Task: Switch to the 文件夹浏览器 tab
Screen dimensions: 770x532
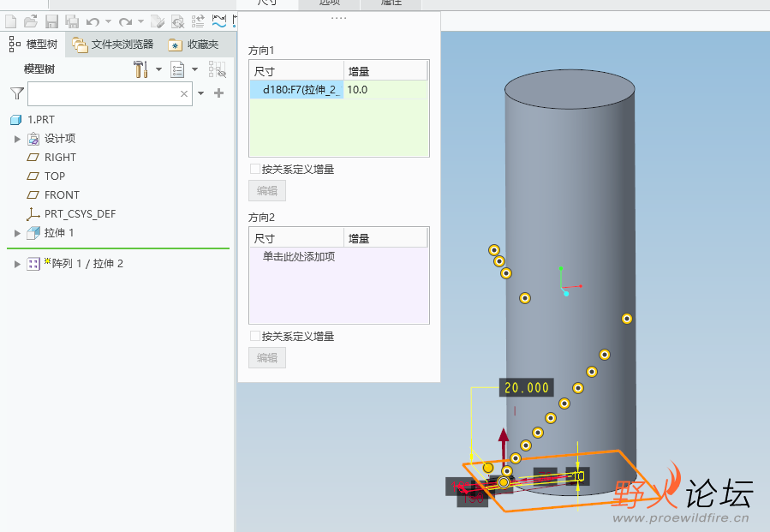Action: pyautogui.click(x=113, y=45)
